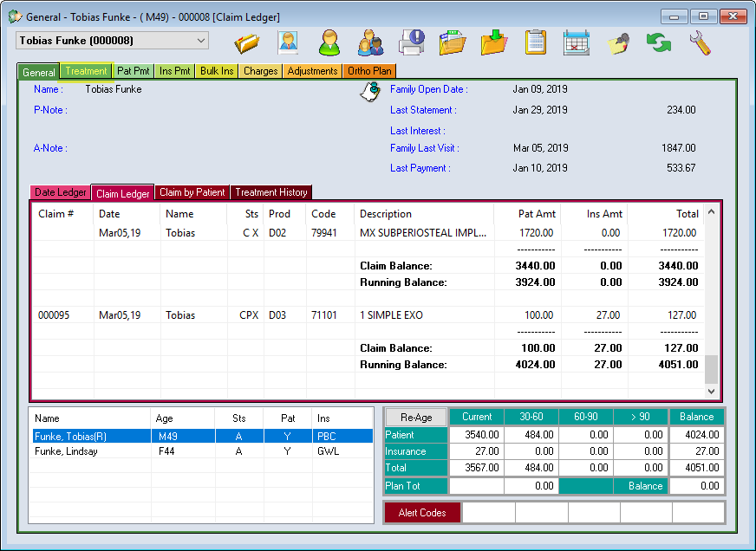
Task: Open the clipboard icon in toolbar
Action: [536, 42]
